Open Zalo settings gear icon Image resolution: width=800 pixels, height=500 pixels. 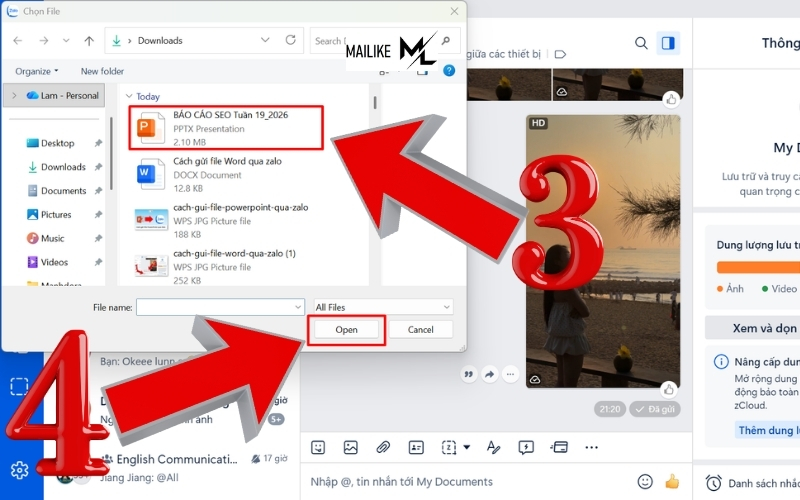(x=19, y=470)
